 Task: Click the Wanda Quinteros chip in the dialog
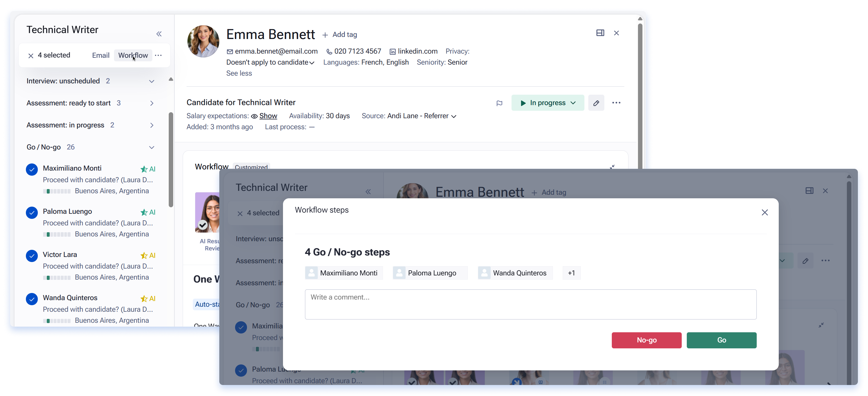click(515, 273)
